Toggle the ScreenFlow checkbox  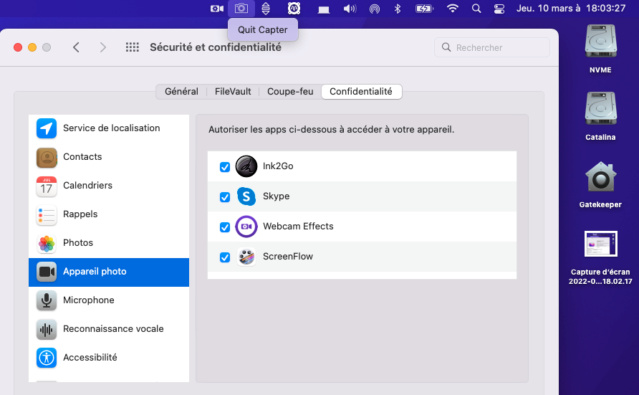tap(225, 257)
